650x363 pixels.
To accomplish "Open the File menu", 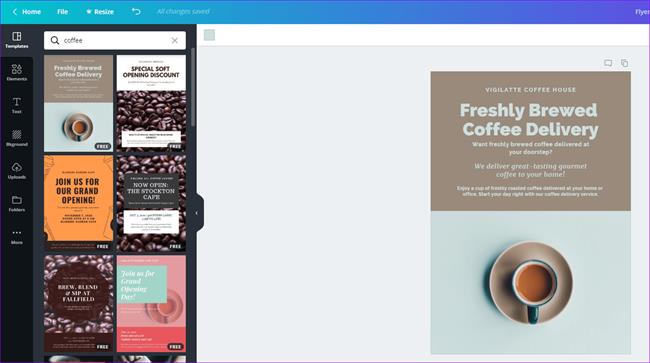I will click(62, 12).
